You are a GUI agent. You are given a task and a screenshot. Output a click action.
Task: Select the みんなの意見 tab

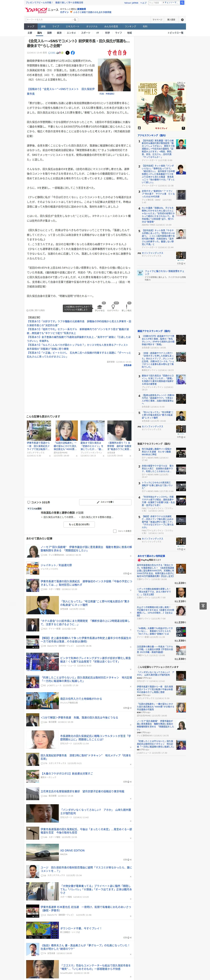111,27
